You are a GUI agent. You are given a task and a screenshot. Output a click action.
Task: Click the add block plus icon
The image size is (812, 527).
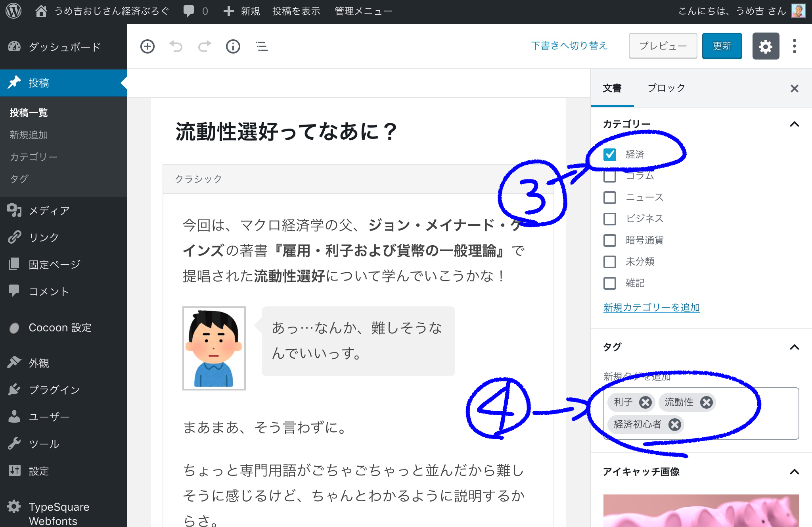point(147,46)
